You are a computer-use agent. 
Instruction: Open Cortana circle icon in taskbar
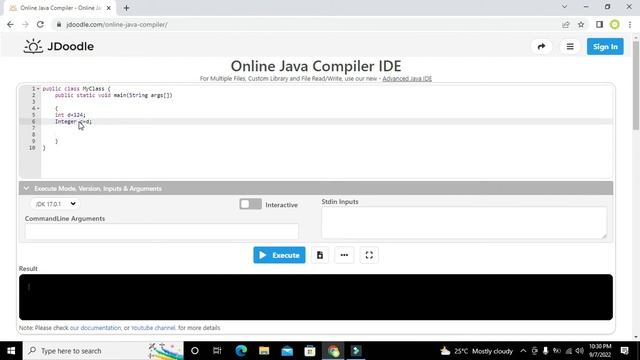pos(195,351)
